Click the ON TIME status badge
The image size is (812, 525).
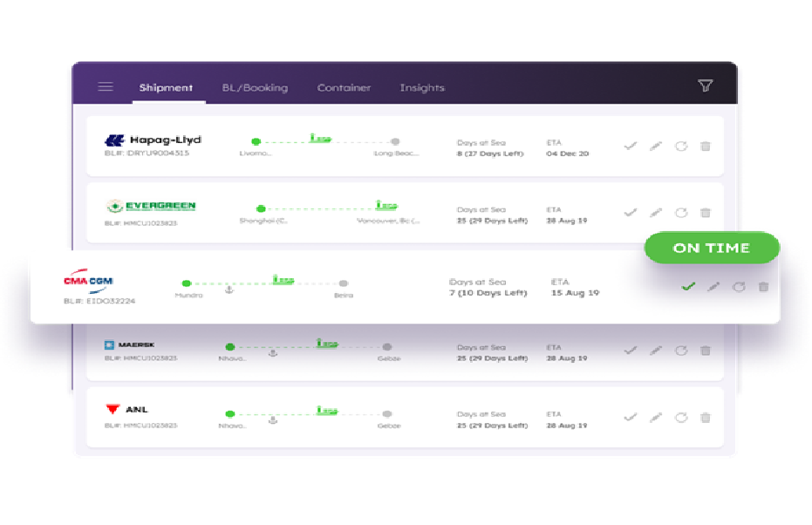click(712, 248)
